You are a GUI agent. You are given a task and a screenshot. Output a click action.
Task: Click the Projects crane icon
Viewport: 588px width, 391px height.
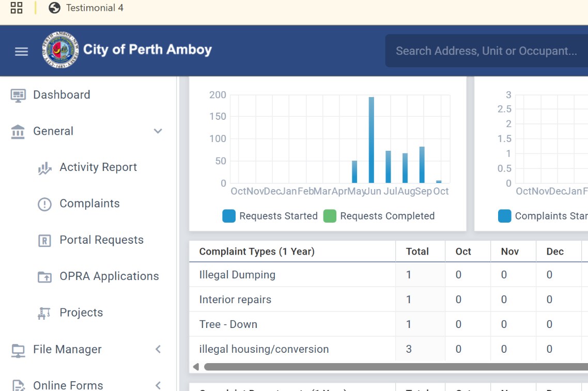(44, 313)
